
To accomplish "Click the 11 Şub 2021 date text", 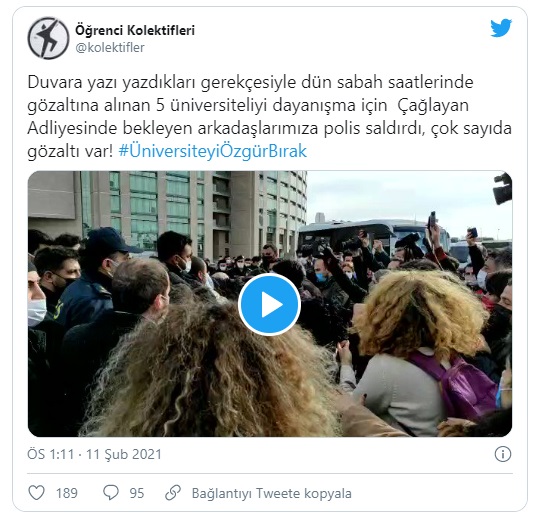I will (x=124, y=454).
